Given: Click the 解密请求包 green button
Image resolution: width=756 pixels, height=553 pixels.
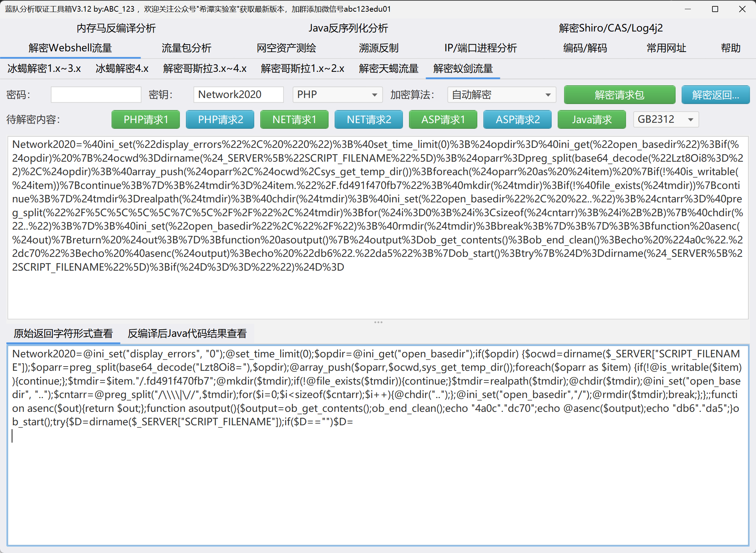Looking at the screenshot, I should [x=619, y=95].
